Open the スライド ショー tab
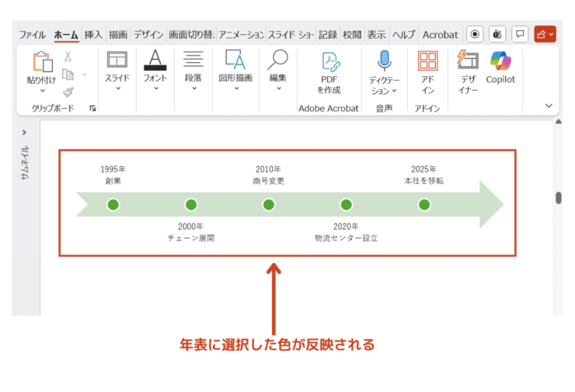 [x=291, y=35]
